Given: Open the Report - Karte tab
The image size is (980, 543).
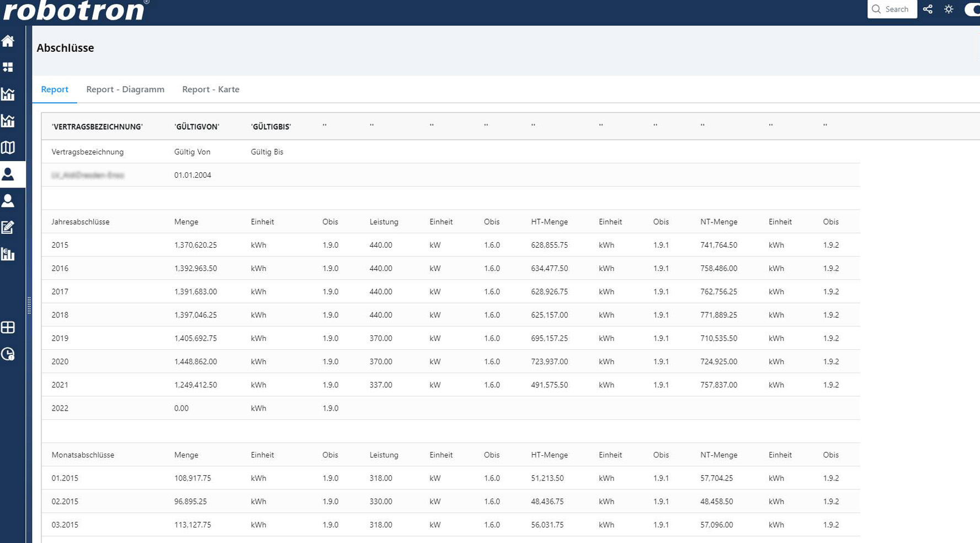Looking at the screenshot, I should click(211, 89).
